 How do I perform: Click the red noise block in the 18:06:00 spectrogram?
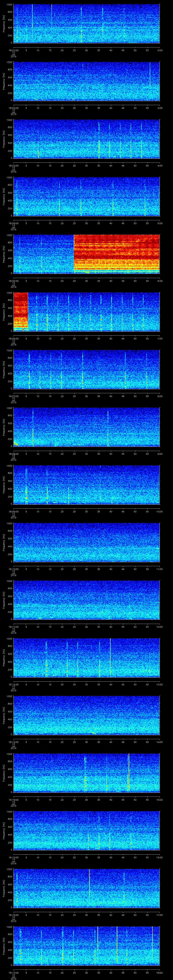tap(21, 311)
